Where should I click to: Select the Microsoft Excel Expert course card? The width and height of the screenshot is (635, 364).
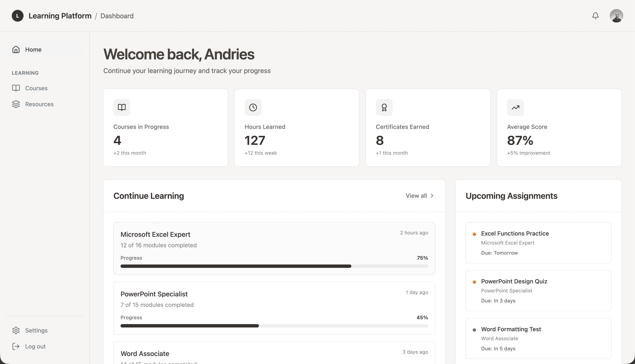tap(274, 248)
